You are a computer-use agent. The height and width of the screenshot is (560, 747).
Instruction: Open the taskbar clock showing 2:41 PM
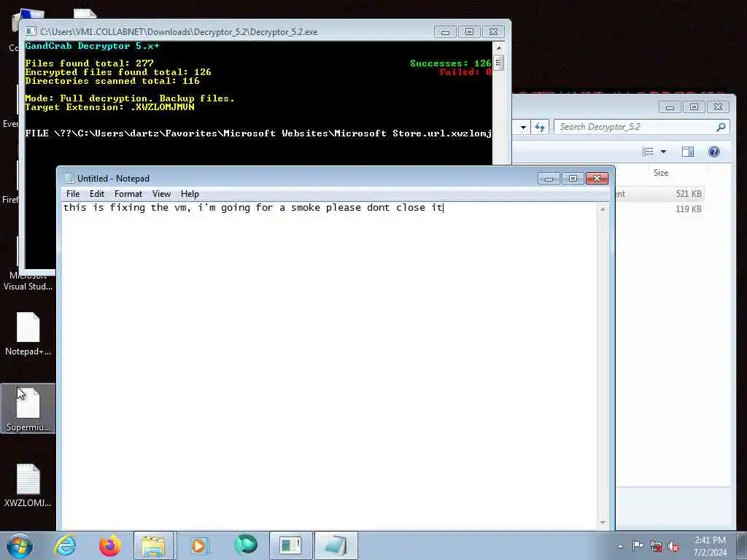coord(711,546)
